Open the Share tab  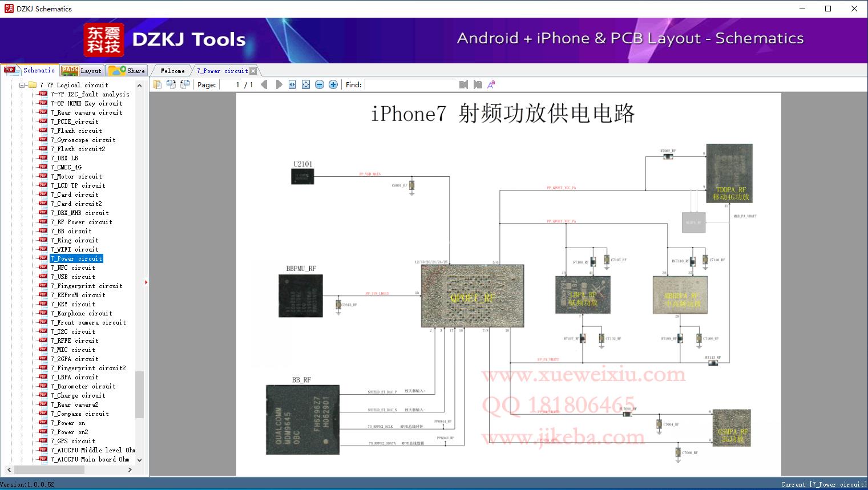tap(127, 70)
